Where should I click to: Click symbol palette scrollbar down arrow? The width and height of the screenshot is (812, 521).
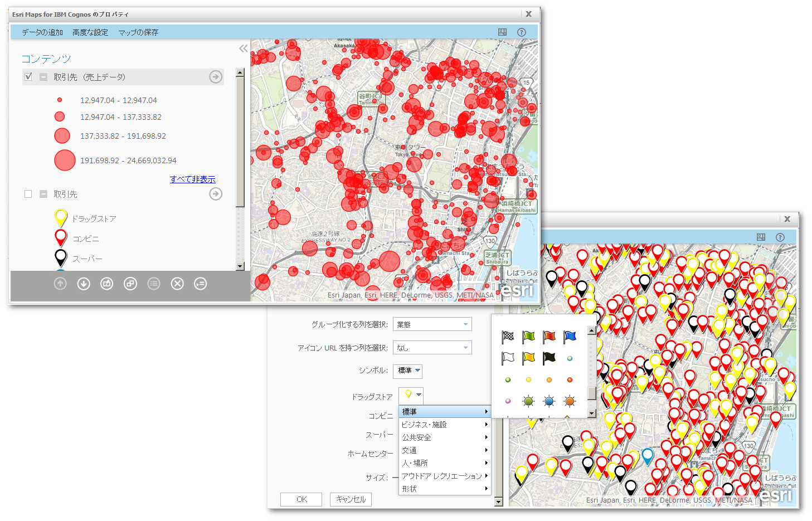[x=592, y=413]
